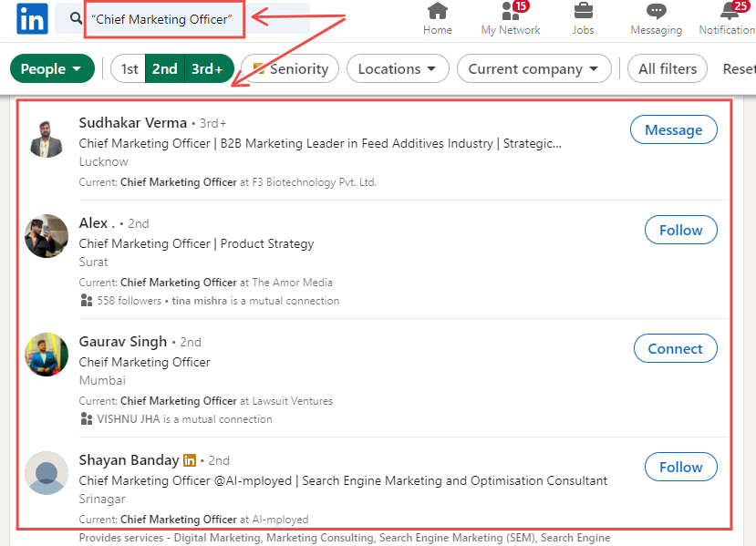Expand the Locations dropdown
Image resolution: width=756 pixels, height=546 pixels.
398,68
